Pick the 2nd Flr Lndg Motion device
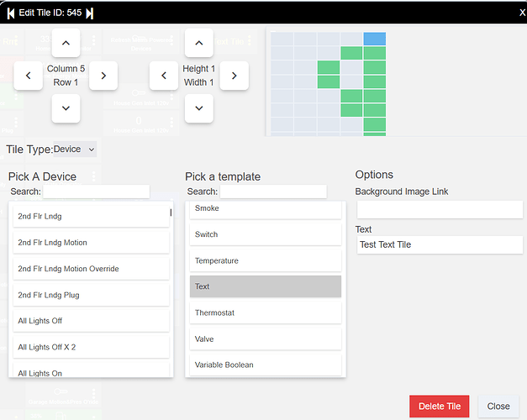 click(91, 243)
